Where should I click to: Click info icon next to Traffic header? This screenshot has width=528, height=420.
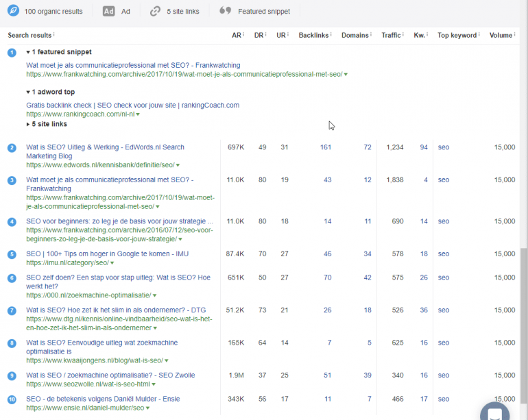click(x=403, y=34)
